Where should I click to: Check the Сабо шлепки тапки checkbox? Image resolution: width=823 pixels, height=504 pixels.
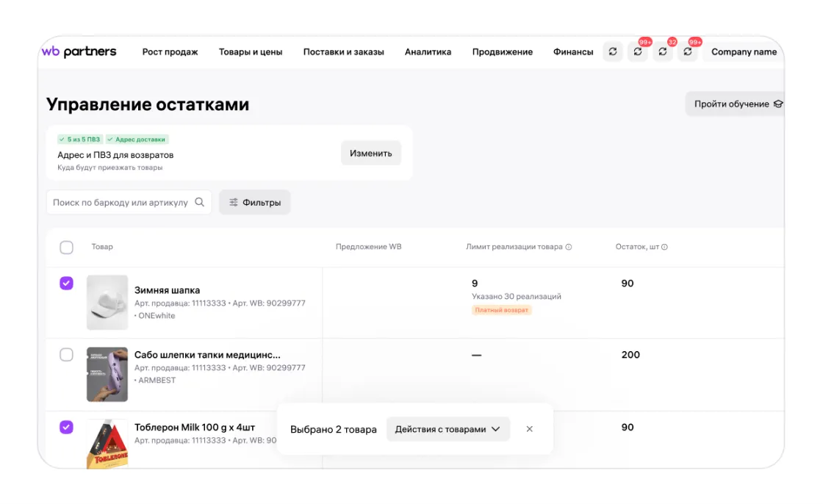click(66, 355)
